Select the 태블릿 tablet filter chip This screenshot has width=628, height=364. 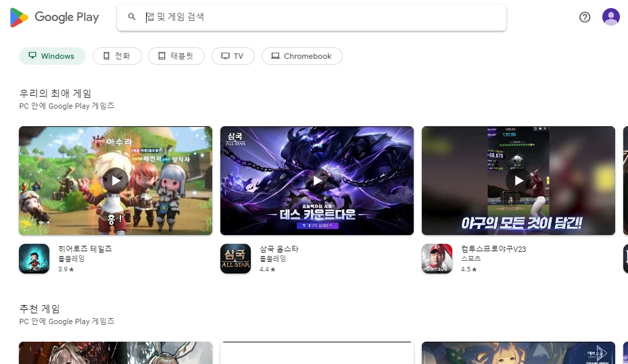click(176, 56)
